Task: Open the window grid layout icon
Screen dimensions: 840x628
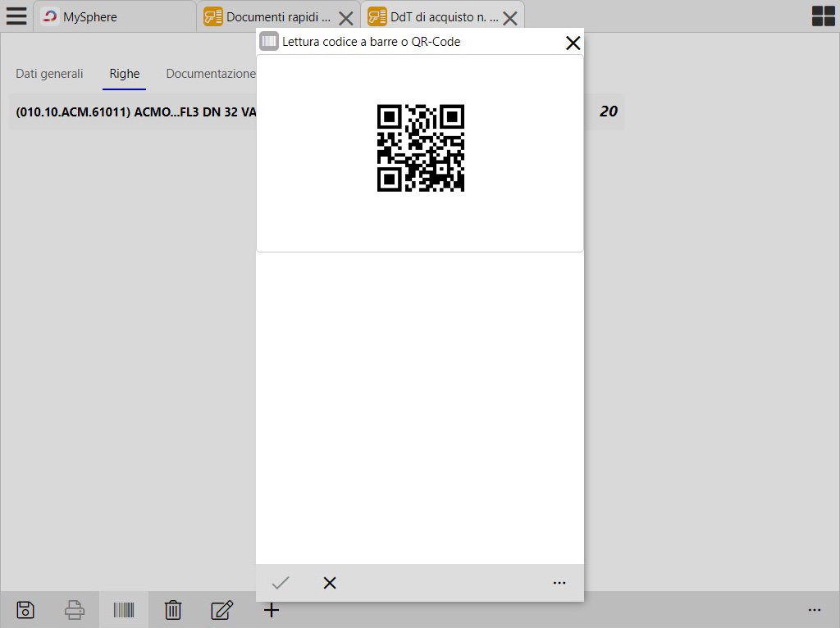Action: [824, 16]
